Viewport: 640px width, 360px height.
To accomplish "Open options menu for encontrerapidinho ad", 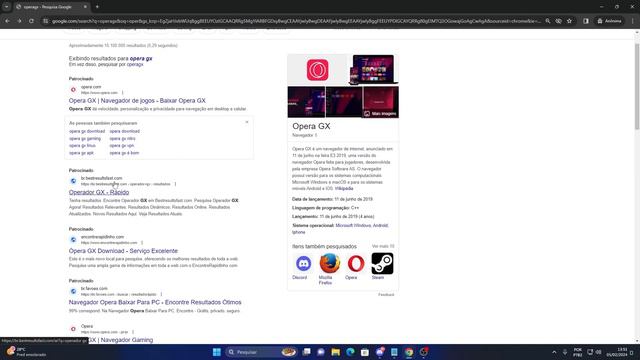I will [x=142, y=243].
